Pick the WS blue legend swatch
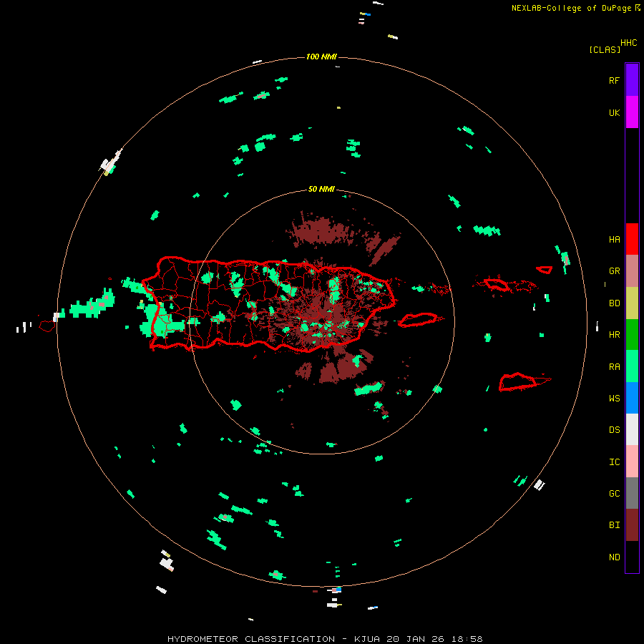Image resolution: width=644 pixels, height=644 pixels. pyautogui.click(x=632, y=398)
